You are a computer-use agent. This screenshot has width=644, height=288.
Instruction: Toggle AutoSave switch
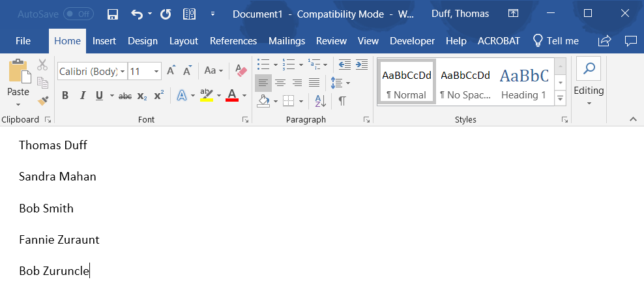78,14
